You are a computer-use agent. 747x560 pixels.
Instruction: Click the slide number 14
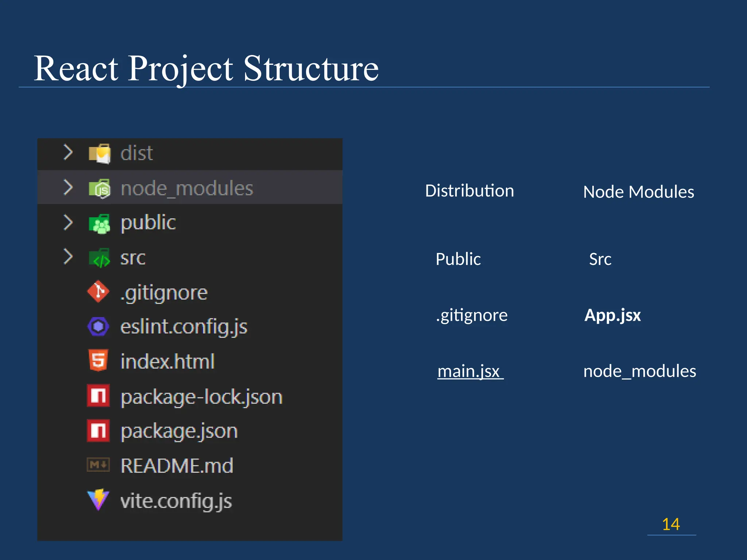click(x=671, y=524)
